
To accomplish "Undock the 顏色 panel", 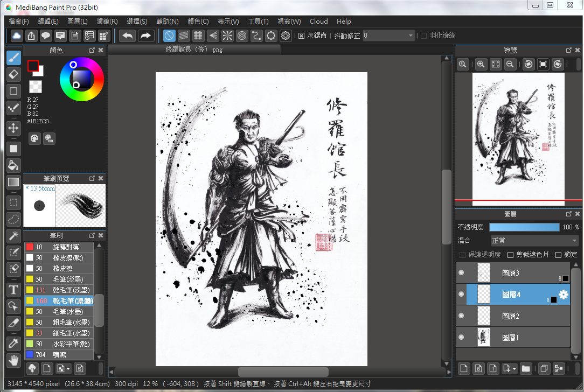I will [x=92, y=50].
